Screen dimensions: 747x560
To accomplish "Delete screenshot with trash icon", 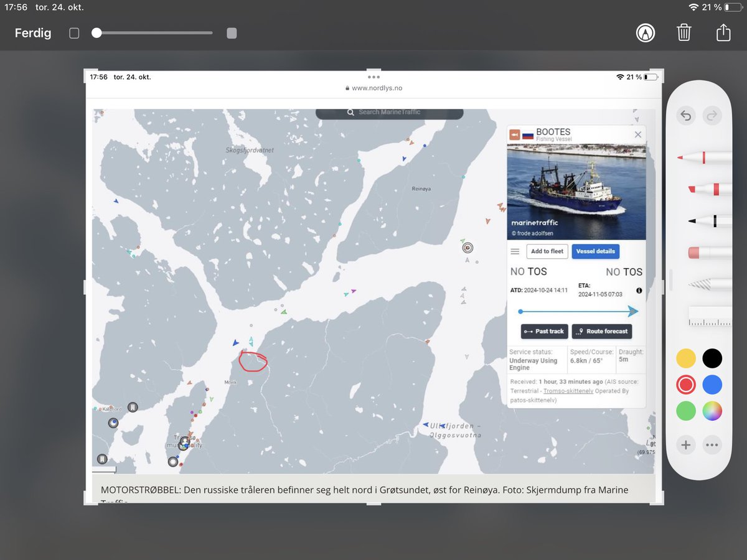I will pos(684,32).
